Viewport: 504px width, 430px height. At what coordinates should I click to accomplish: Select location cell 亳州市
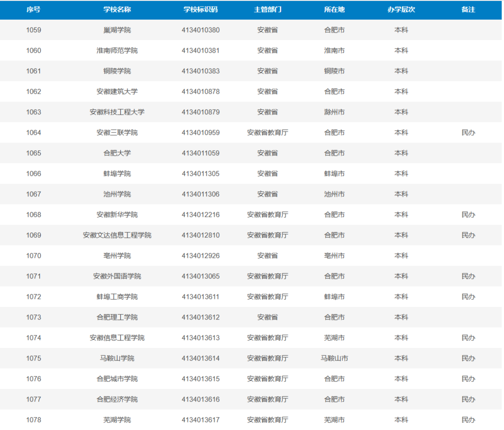[x=334, y=256]
